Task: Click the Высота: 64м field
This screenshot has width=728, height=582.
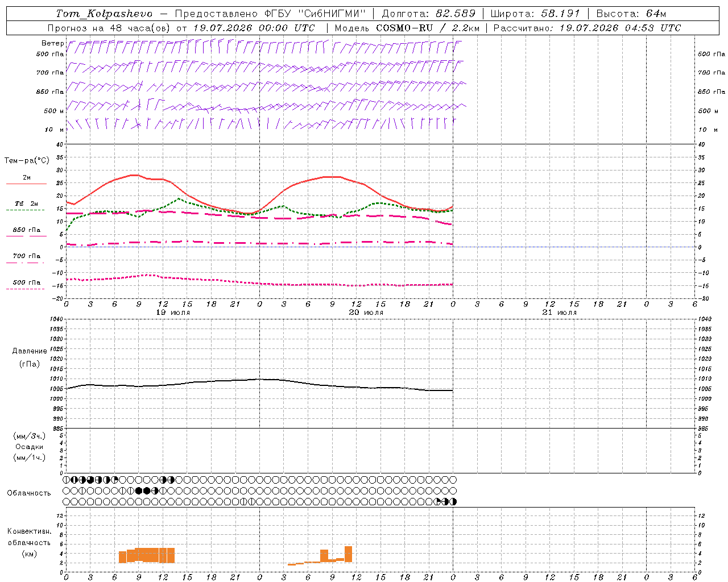Action: pyautogui.click(x=631, y=14)
